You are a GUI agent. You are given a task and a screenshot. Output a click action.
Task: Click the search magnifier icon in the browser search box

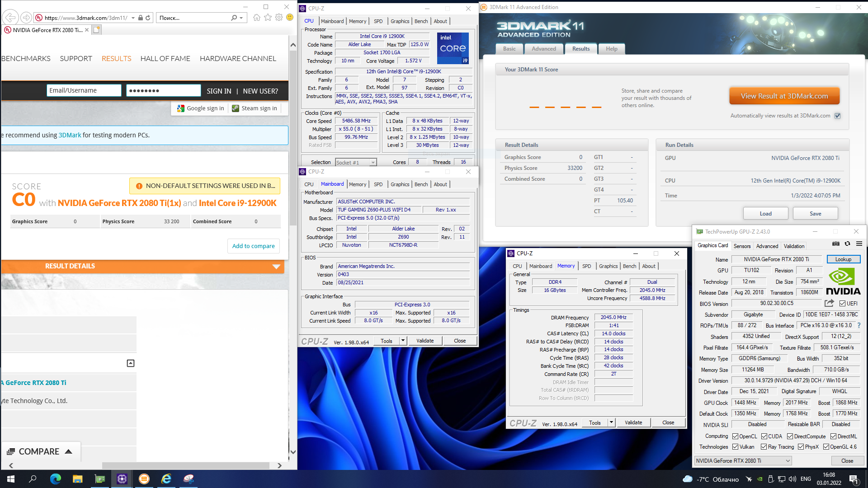coord(234,18)
